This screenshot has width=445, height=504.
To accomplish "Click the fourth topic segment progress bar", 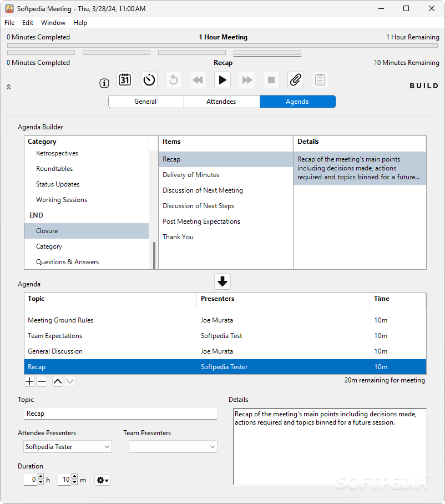I will (x=267, y=53).
